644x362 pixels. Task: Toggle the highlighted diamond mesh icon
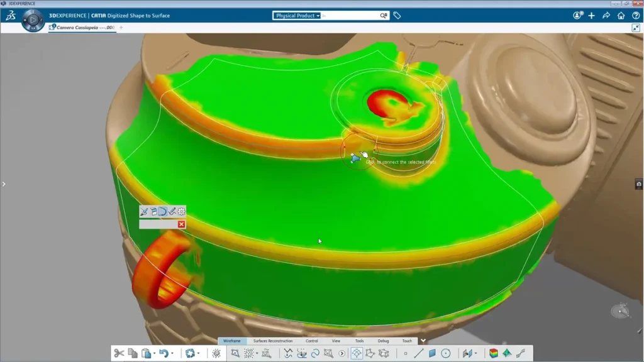[357, 353]
